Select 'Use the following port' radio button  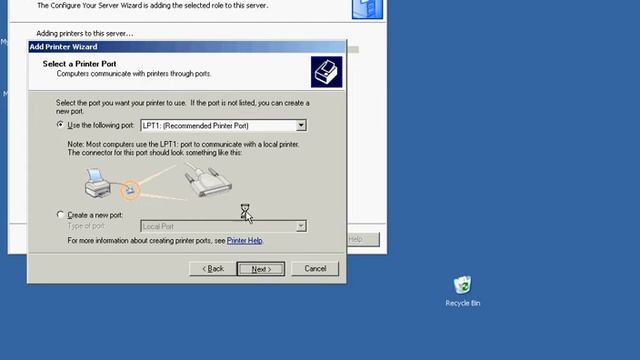click(60, 124)
